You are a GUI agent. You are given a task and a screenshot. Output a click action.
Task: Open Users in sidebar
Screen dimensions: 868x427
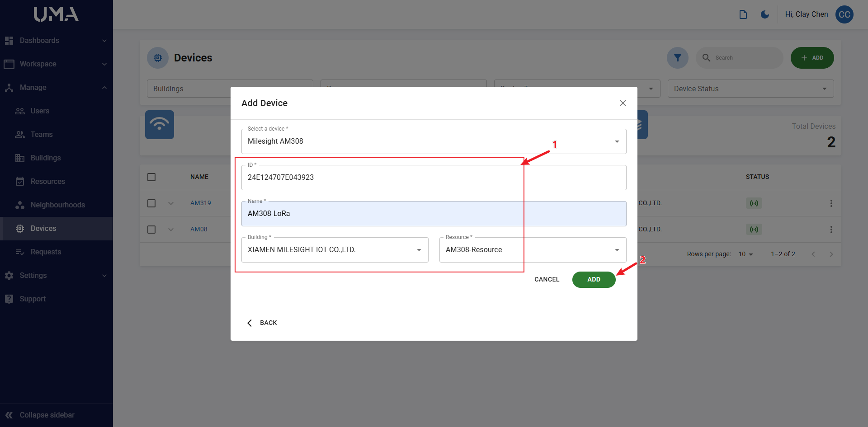(x=56, y=111)
